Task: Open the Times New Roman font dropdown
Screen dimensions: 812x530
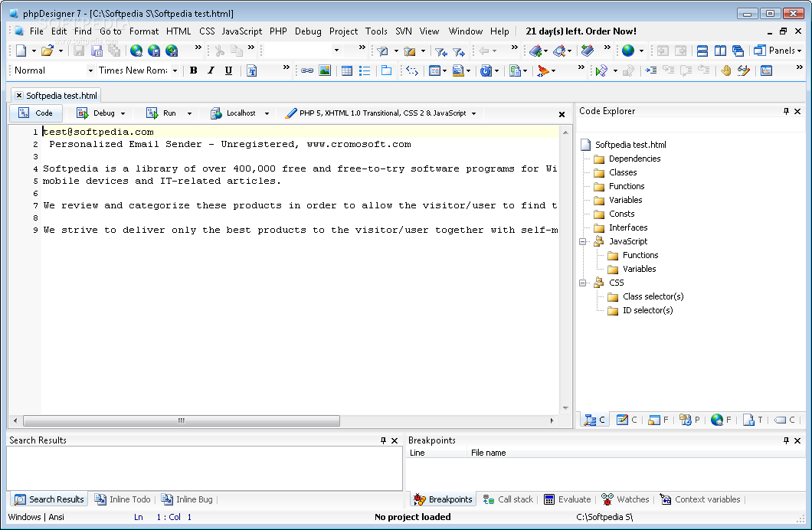Action: [175, 70]
